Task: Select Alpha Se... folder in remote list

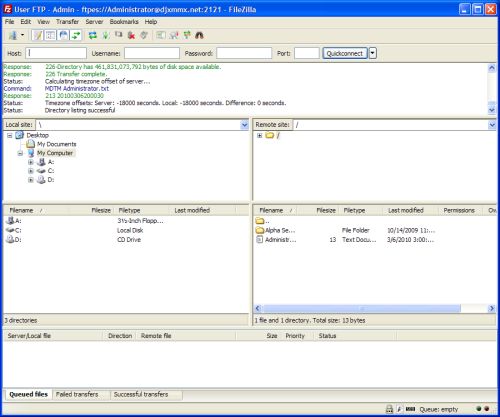Action: point(275,230)
